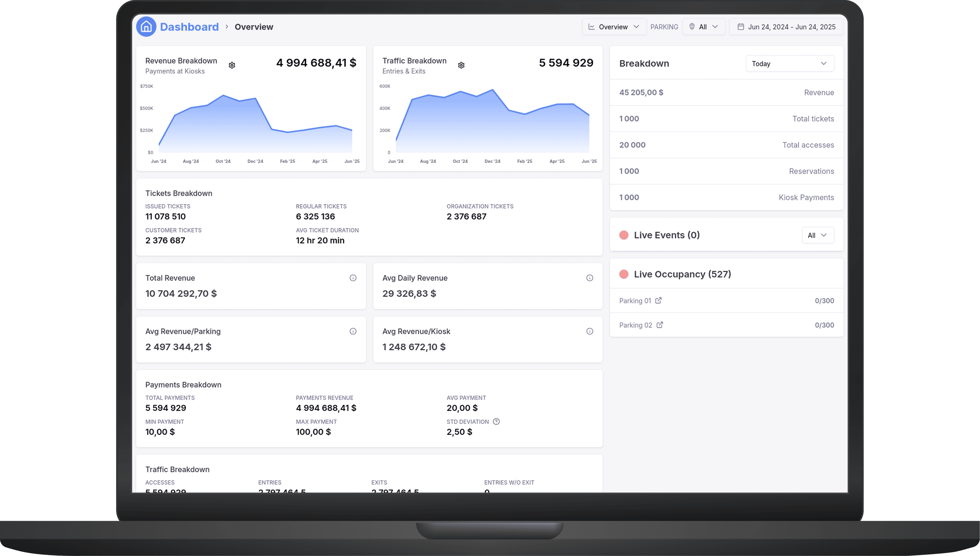Click Std Deviation help icon

(x=496, y=422)
